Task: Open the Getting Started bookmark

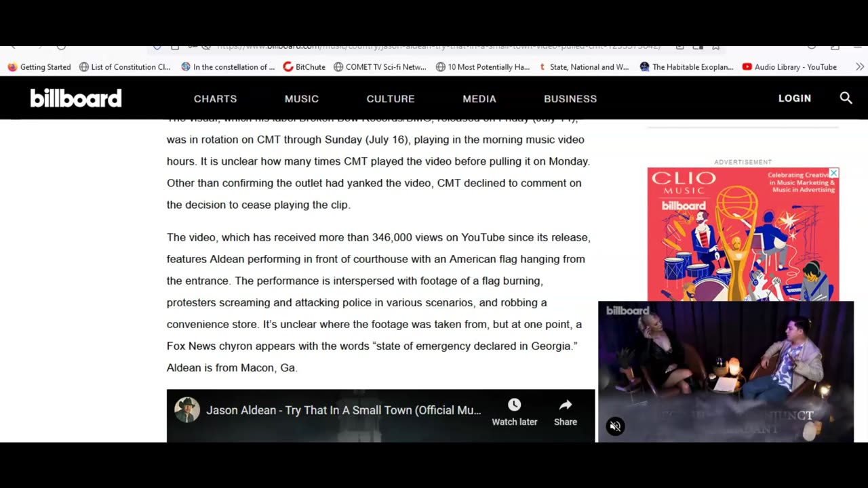Action: (x=39, y=67)
